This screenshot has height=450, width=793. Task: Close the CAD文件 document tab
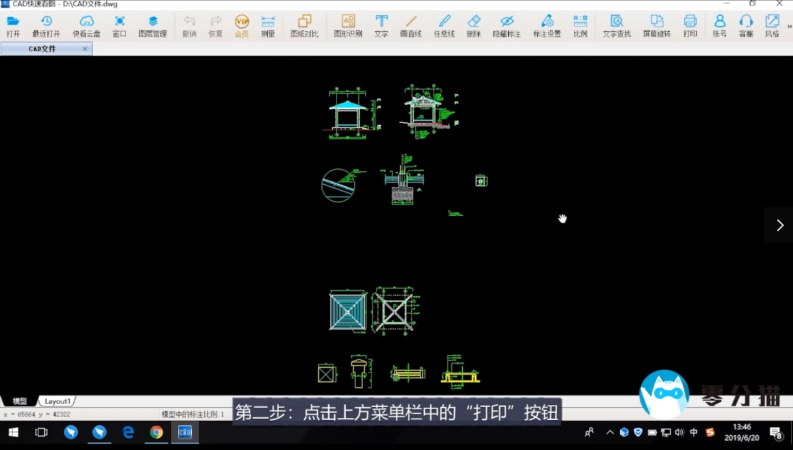[85, 48]
